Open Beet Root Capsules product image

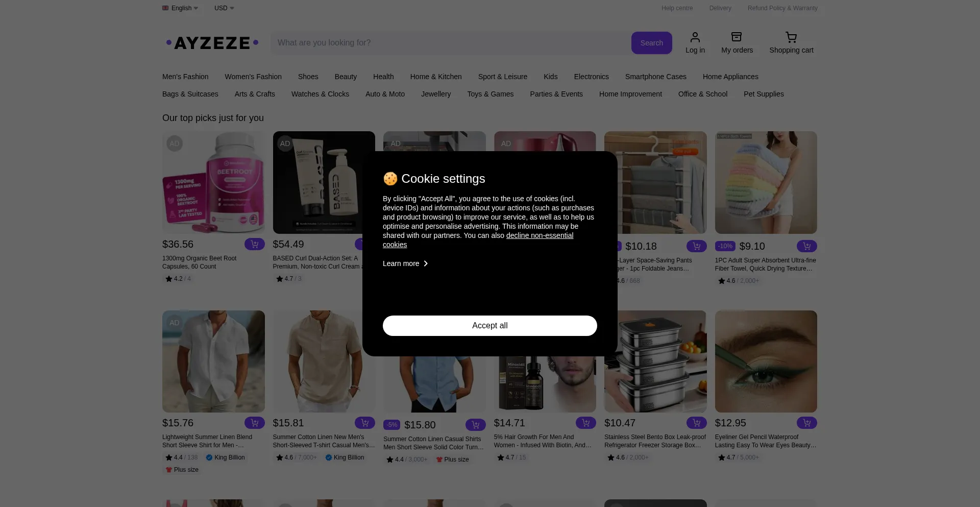pos(213,182)
